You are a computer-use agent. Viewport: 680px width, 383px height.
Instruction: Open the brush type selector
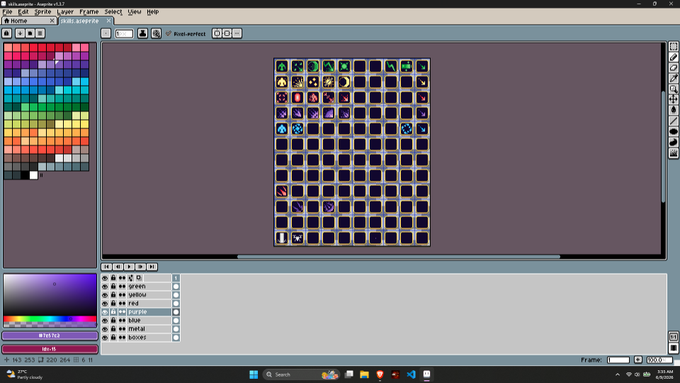tap(106, 33)
